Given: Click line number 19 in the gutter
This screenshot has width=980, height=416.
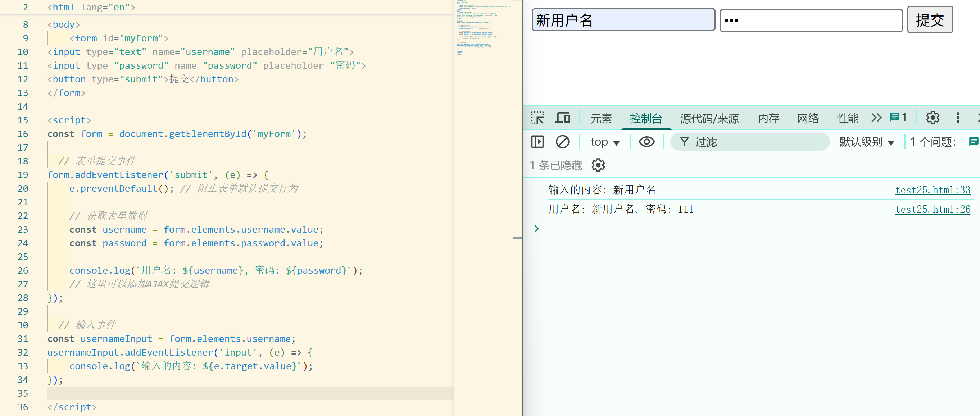Looking at the screenshot, I should coord(23,174).
